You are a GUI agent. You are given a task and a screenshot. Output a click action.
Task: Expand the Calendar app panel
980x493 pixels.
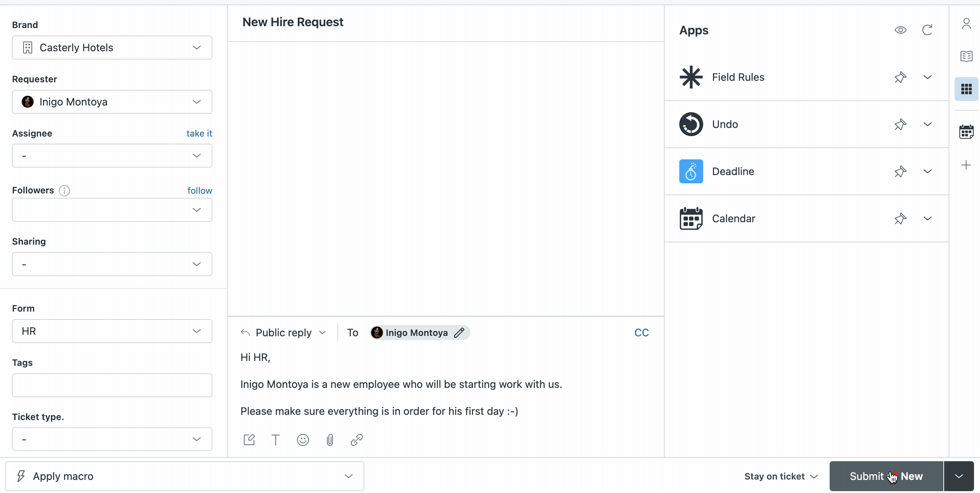(928, 219)
